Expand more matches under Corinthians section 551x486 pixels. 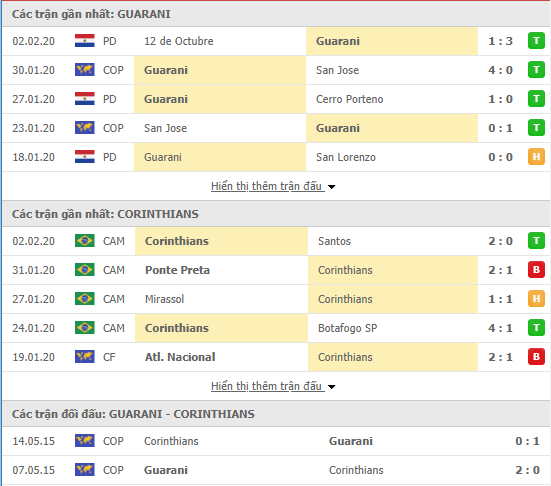point(267,386)
